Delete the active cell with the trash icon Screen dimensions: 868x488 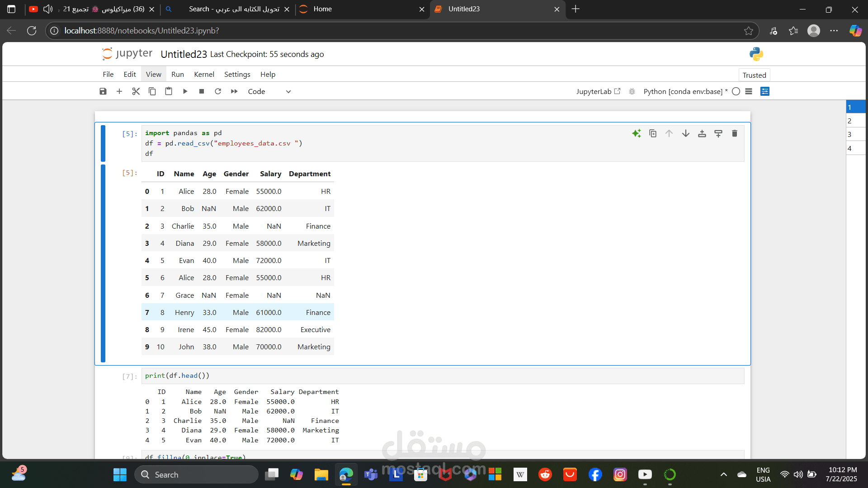(x=735, y=133)
